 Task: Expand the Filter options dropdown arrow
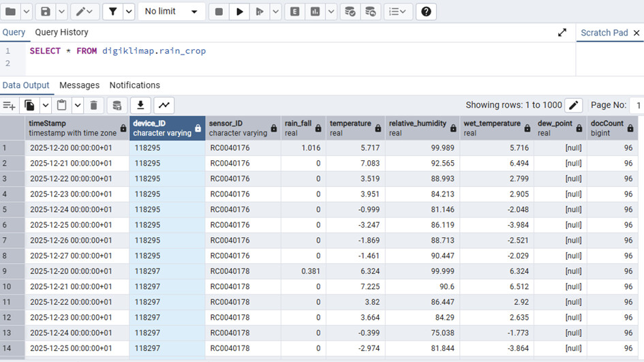pos(129,12)
